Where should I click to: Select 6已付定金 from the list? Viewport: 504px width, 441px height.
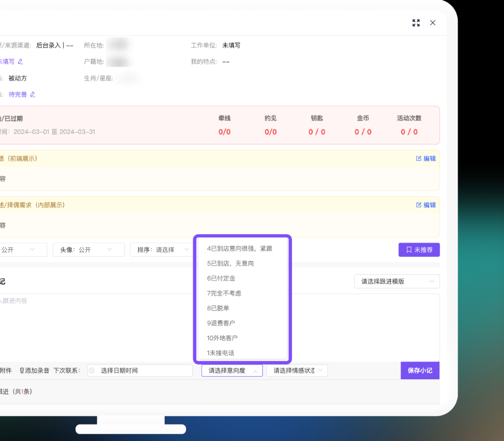click(221, 278)
